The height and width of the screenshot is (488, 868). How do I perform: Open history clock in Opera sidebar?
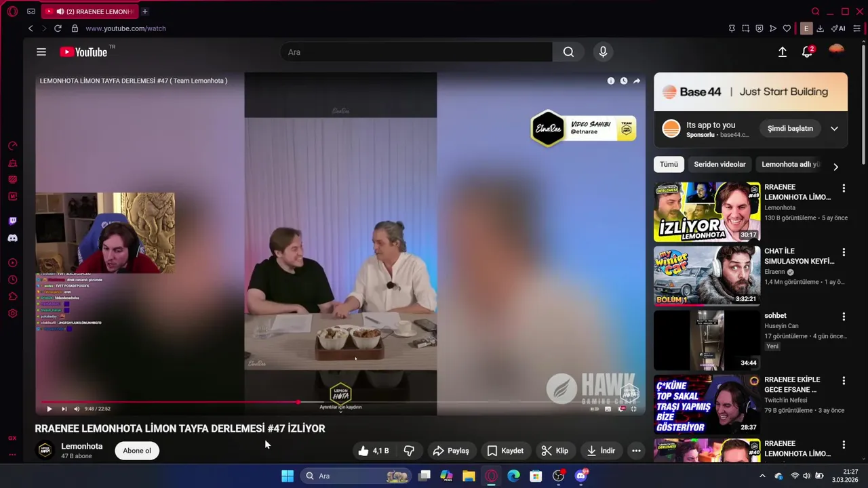[x=12, y=280]
